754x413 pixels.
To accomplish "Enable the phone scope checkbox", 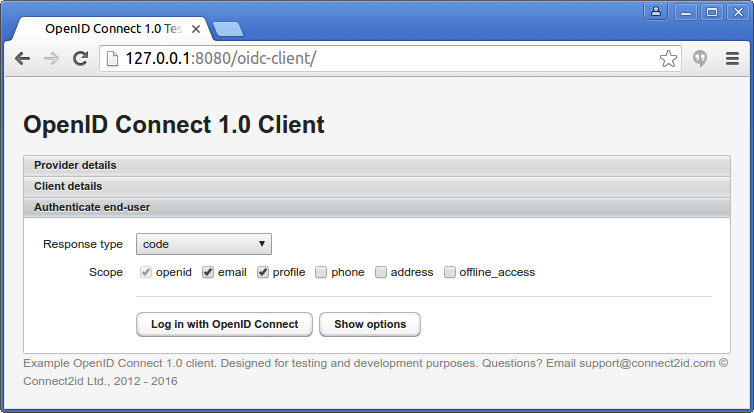I will pos(322,272).
